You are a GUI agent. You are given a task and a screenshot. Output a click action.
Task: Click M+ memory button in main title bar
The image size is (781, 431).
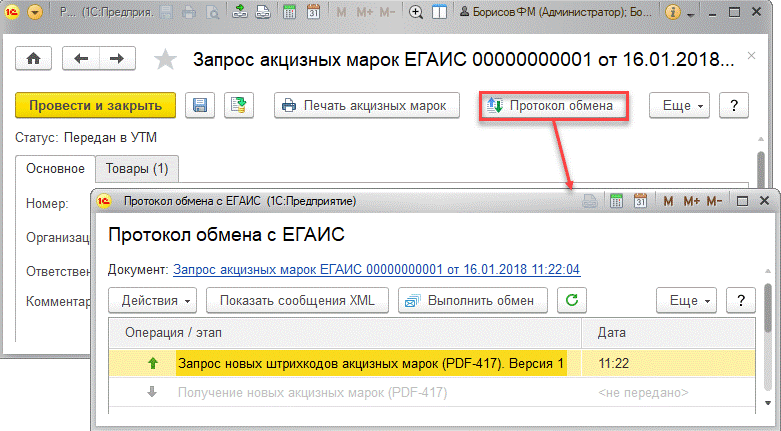click(x=365, y=12)
